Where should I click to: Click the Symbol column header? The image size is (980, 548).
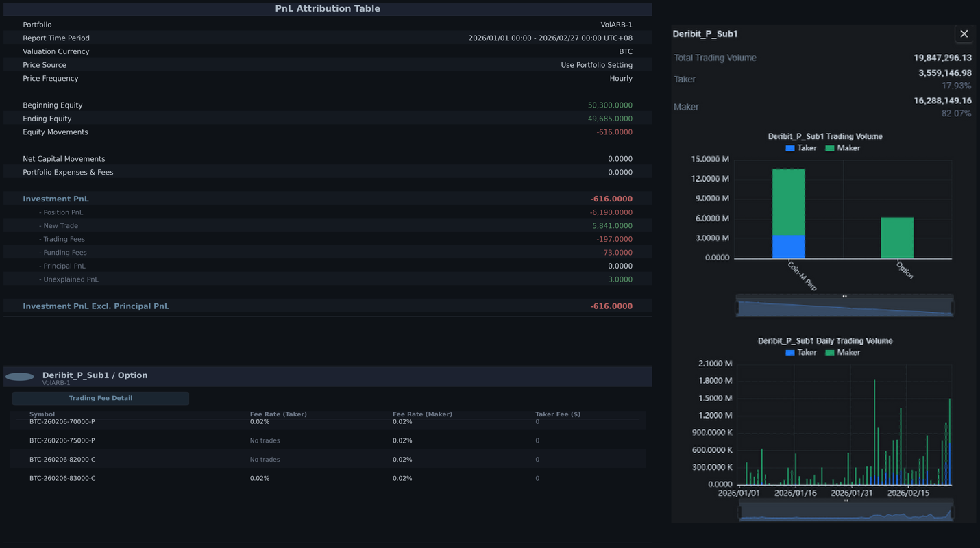[x=42, y=414]
